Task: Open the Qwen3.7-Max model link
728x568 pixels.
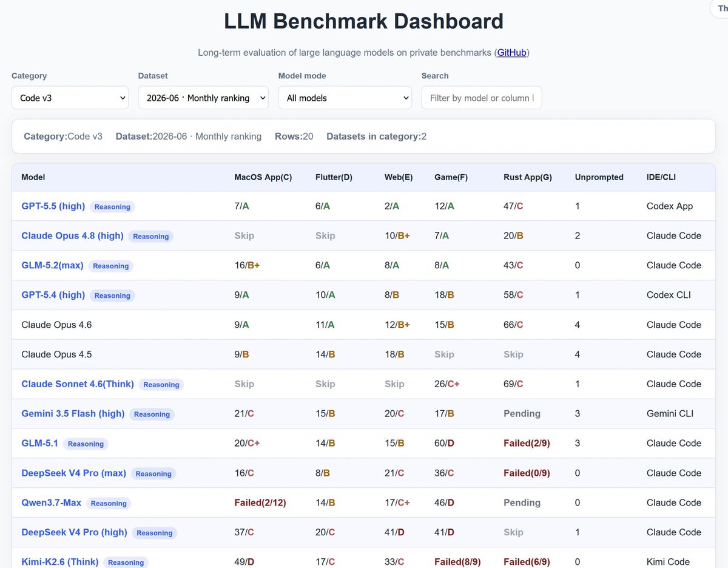Action: click(x=51, y=502)
